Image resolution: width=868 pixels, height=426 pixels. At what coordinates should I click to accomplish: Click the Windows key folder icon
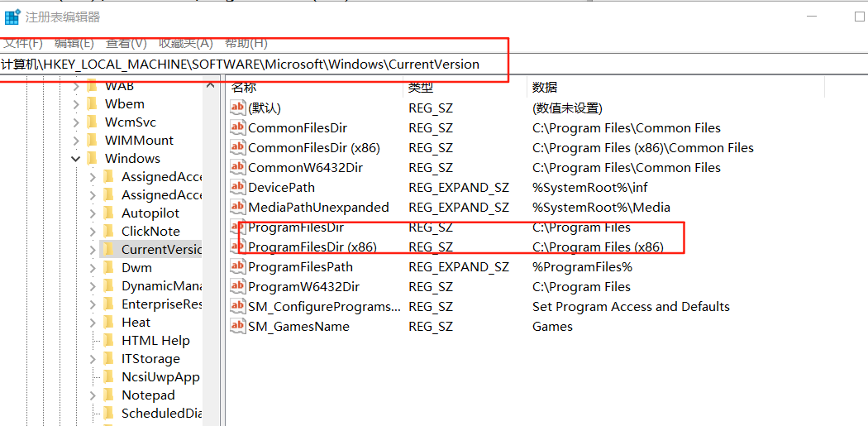(93, 159)
